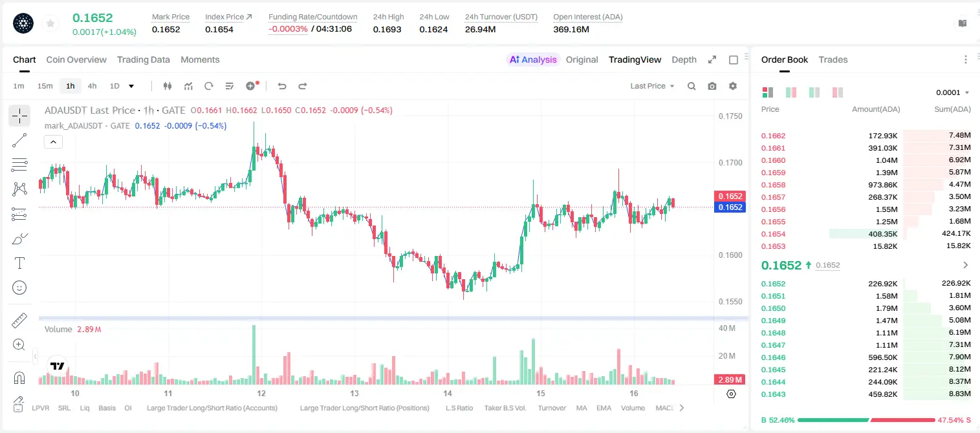The height and width of the screenshot is (433, 980).
Task: Select the 4h timeframe
Action: coord(93,86)
